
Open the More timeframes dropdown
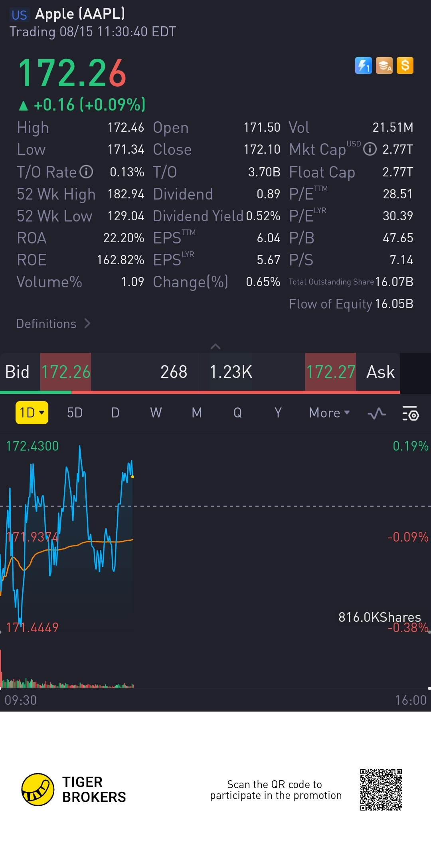click(x=329, y=413)
